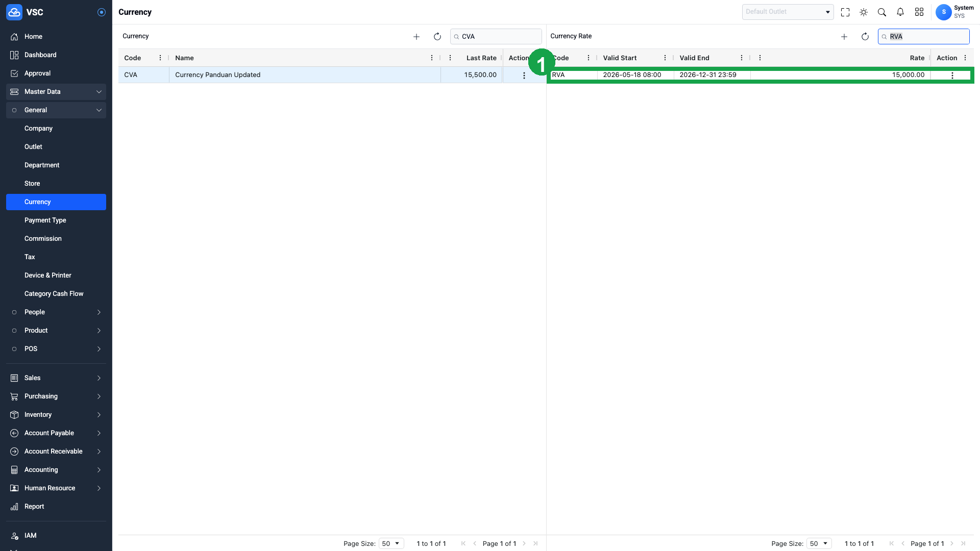Open global search magnifier icon
Image resolution: width=980 pixels, height=551 pixels.
pyautogui.click(x=882, y=12)
